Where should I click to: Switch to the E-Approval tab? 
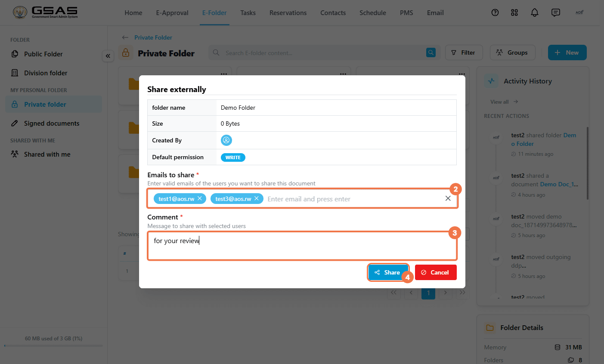pos(172,13)
